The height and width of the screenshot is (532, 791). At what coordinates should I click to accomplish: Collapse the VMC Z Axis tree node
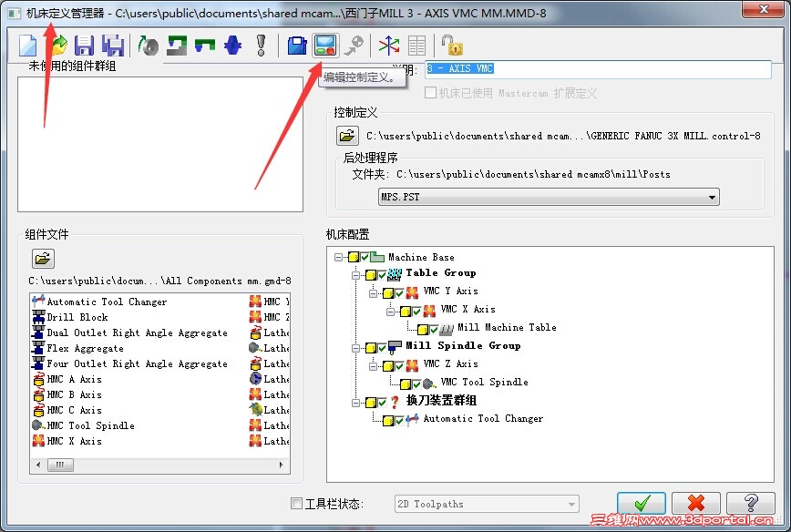coord(373,366)
